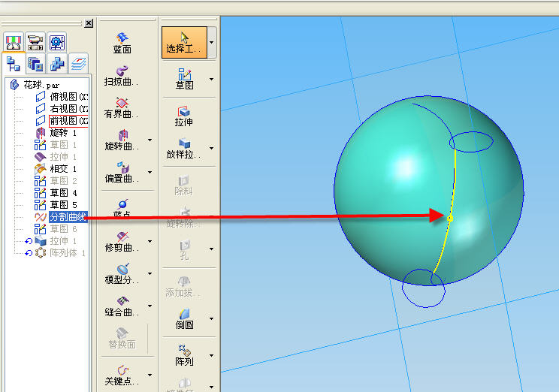Select the 旋转曲 revolved surface tool
Screen dimensions: 559x392
(x=122, y=140)
